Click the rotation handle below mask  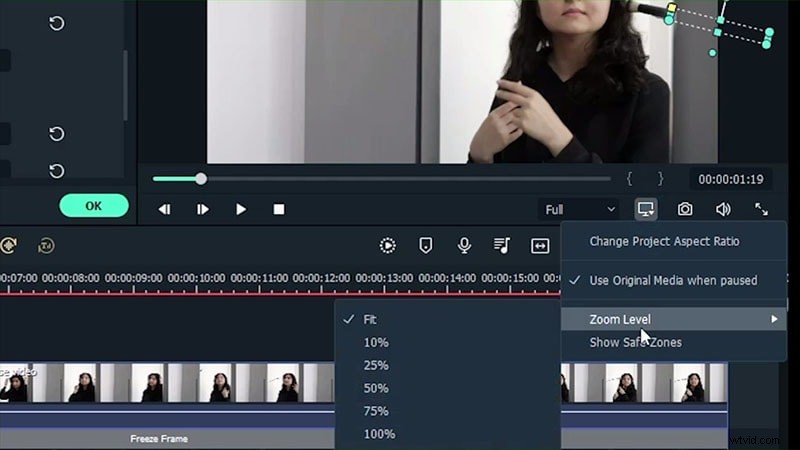coord(712,53)
